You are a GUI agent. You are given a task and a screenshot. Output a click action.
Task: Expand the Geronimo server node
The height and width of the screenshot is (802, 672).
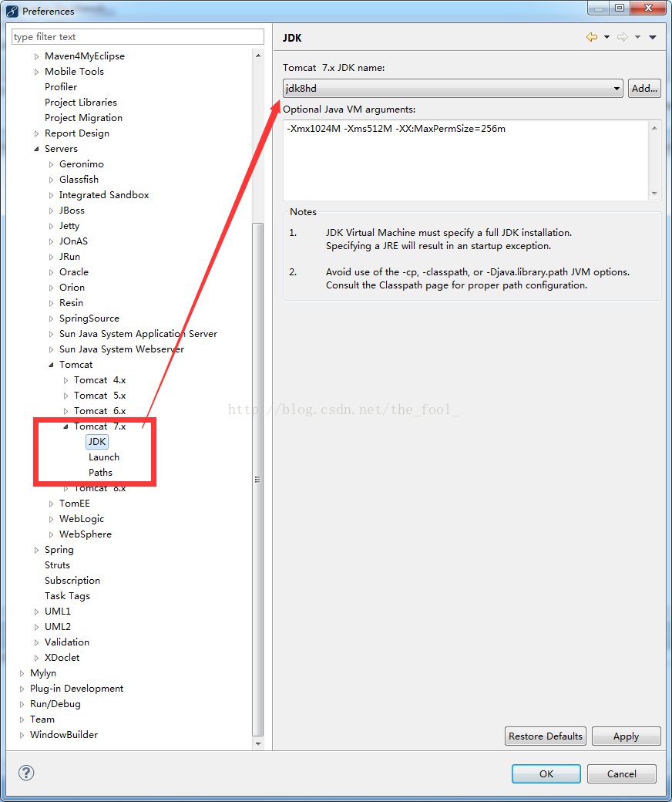coord(51,164)
